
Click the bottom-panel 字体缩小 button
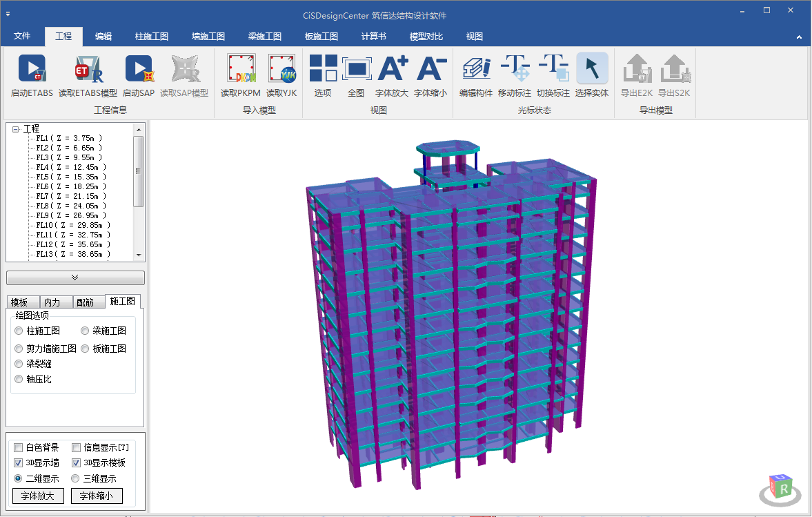coord(97,496)
